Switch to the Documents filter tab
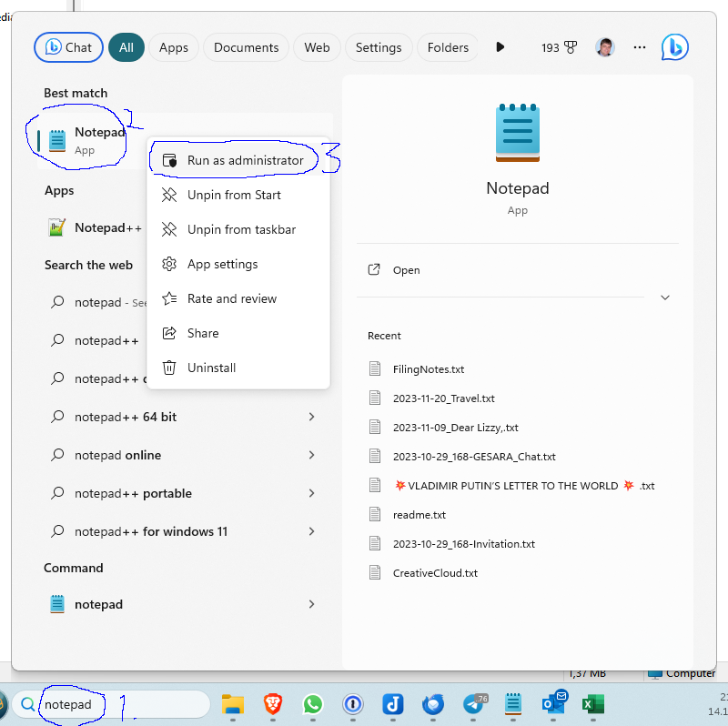The image size is (728, 726). pyautogui.click(x=246, y=47)
